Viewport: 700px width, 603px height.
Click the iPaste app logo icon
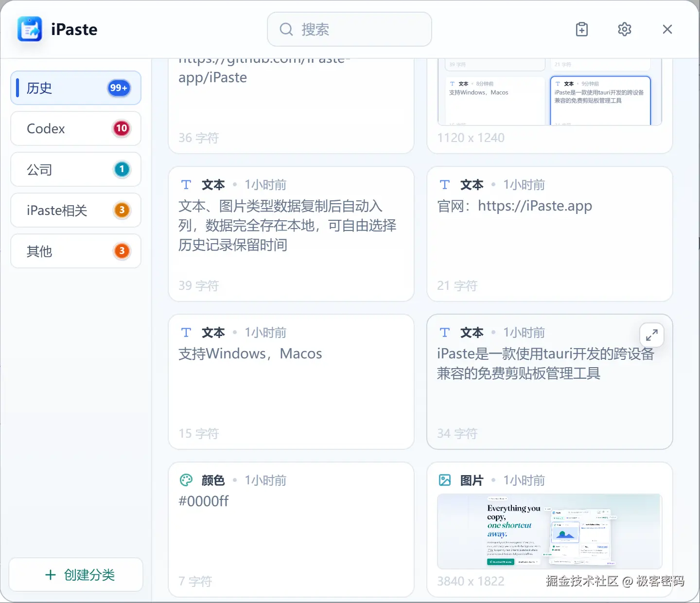pos(30,29)
